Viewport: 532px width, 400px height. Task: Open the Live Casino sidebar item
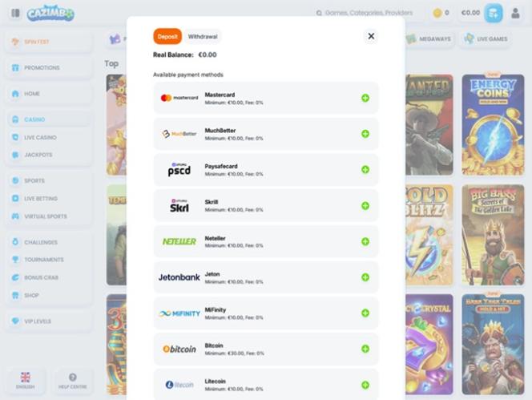(40, 137)
